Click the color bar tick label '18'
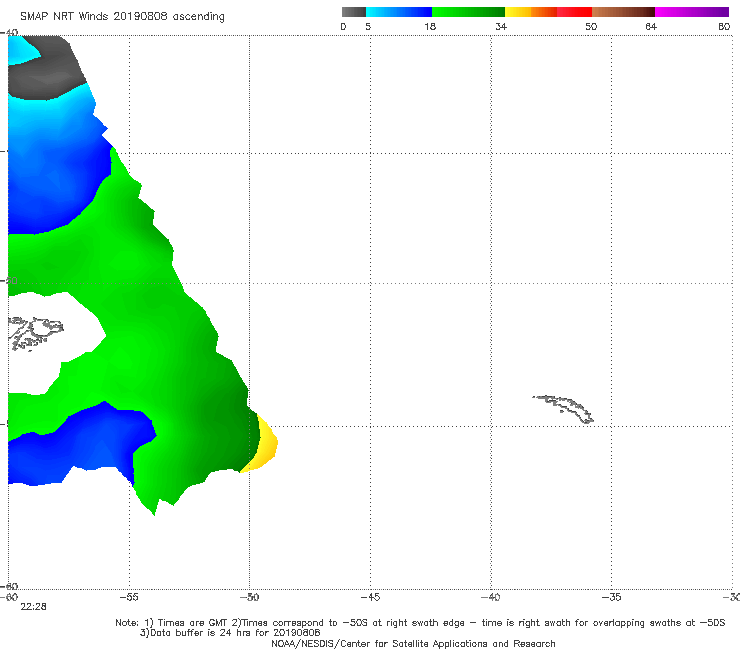This screenshot has width=740, height=650. 430,27
